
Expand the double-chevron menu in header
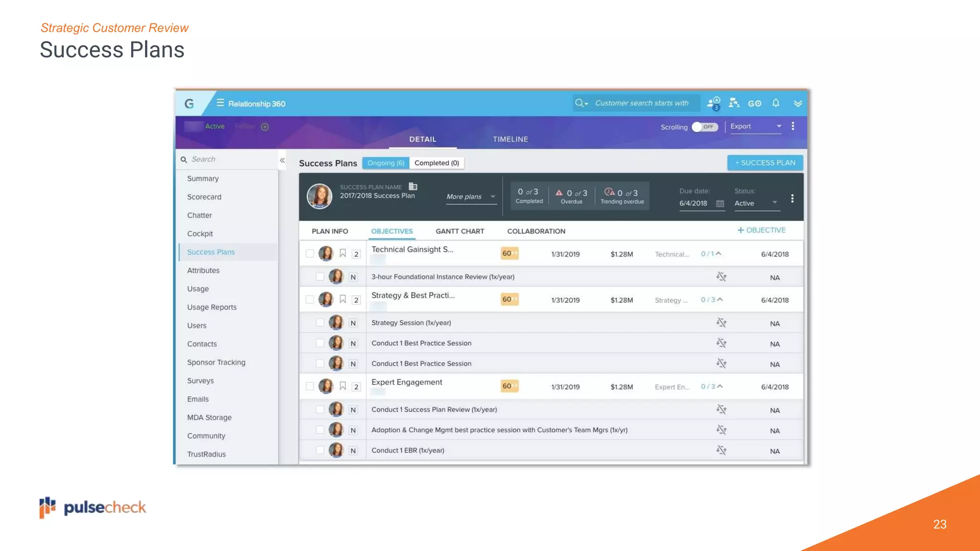[x=798, y=103]
